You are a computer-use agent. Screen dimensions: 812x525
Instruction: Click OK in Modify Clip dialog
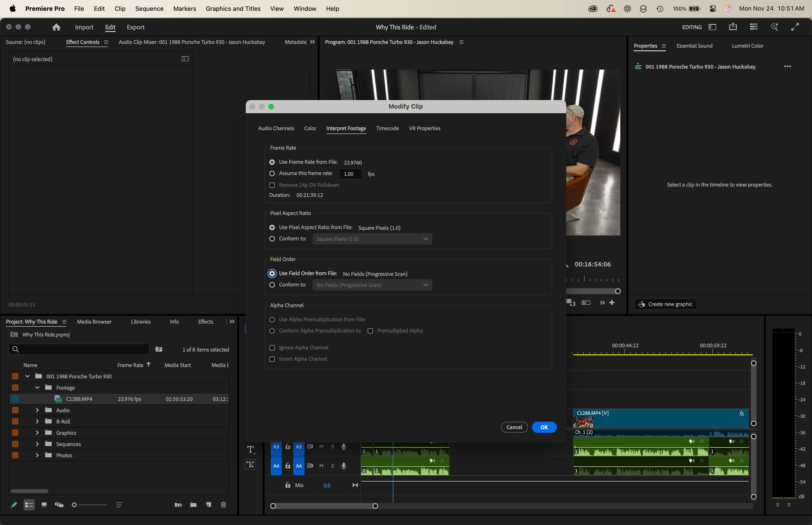(x=544, y=427)
